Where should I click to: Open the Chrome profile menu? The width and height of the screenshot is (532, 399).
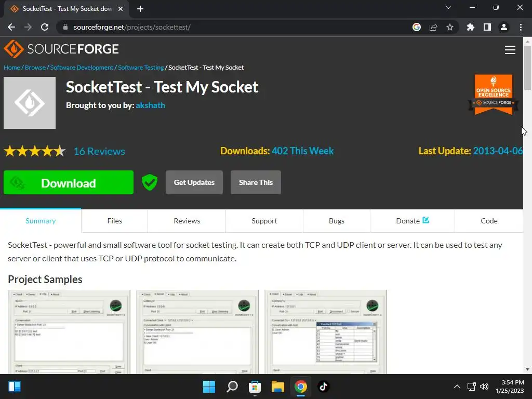click(x=504, y=27)
